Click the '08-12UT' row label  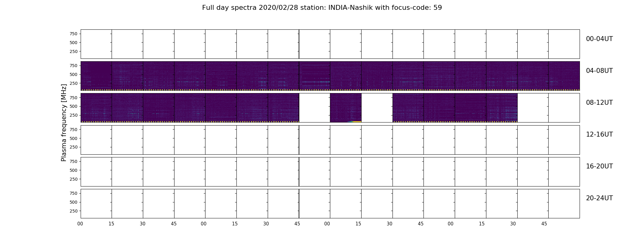click(x=599, y=103)
